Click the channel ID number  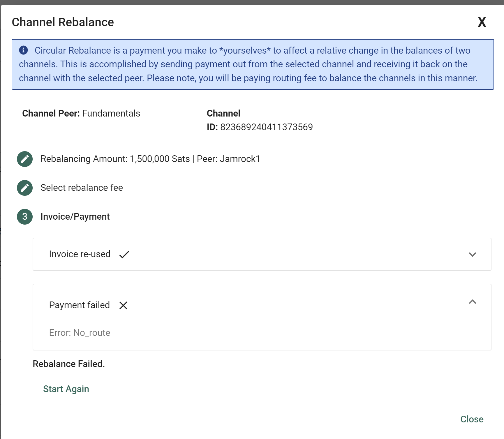[266, 127]
